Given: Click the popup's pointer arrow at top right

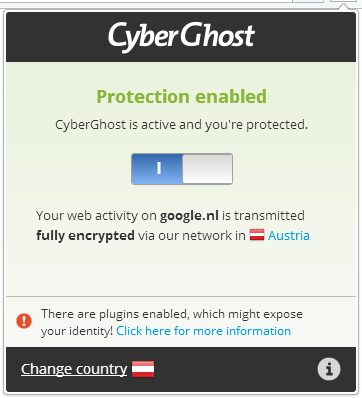Looking at the screenshot, I should pos(343,5).
